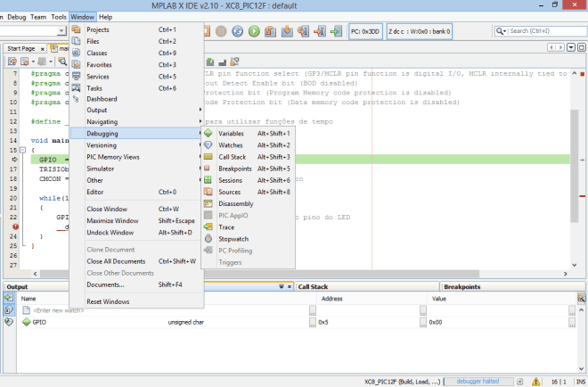
Task: Expand the Output submenu
Action: (x=136, y=110)
